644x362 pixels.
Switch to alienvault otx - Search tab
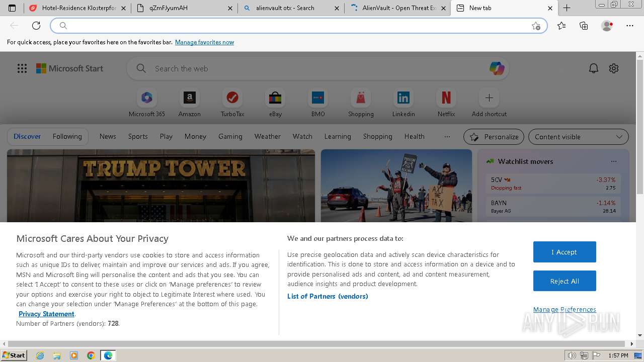click(291, 8)
